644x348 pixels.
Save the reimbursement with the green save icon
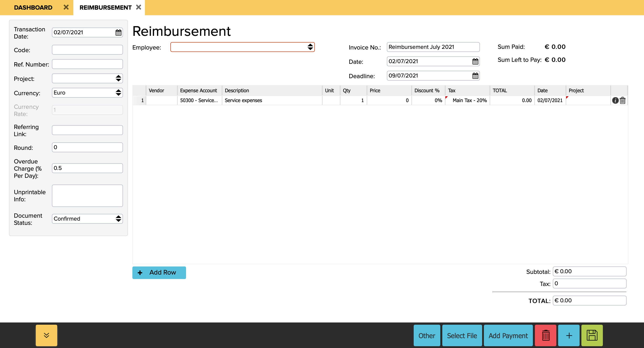591,335
